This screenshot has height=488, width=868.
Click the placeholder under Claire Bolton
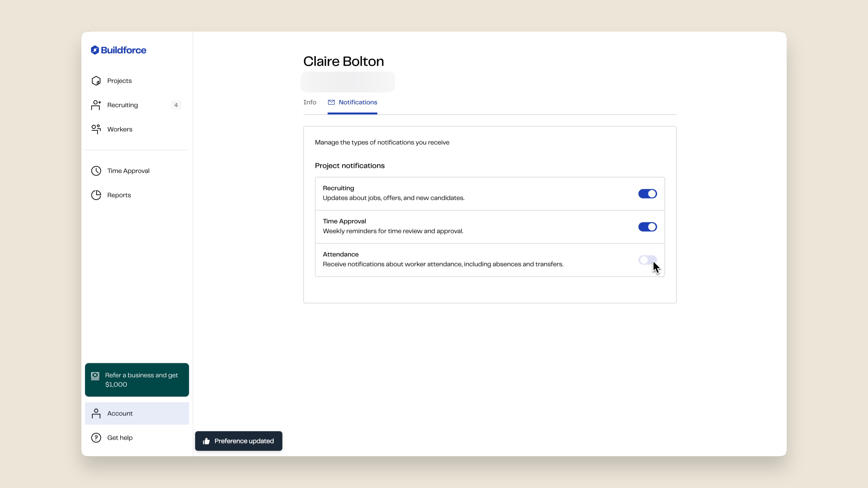pyautogui.click(x=348, y=82)
